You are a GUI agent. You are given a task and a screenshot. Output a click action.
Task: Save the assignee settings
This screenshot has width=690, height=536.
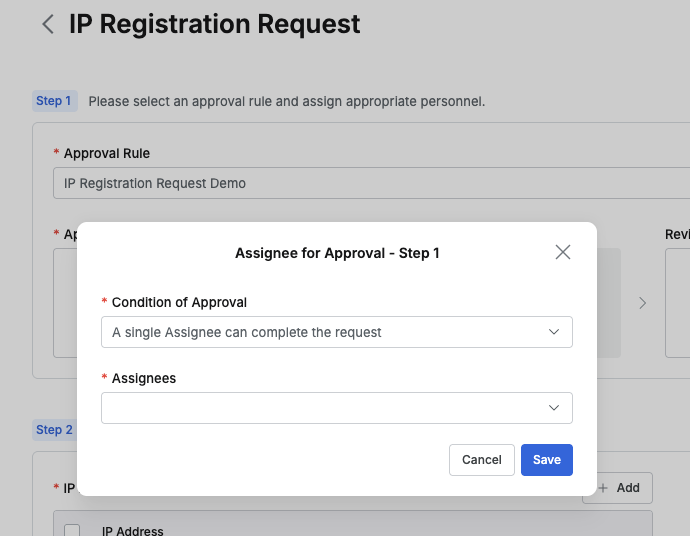[546, 460]
